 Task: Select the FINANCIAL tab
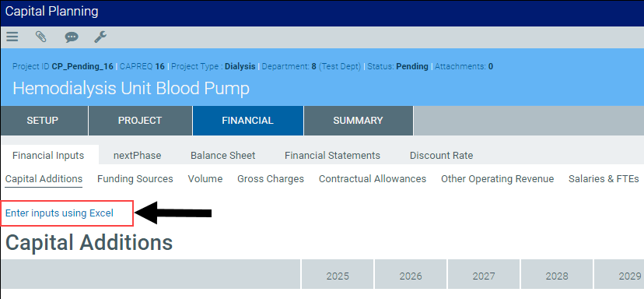[247, 121]
